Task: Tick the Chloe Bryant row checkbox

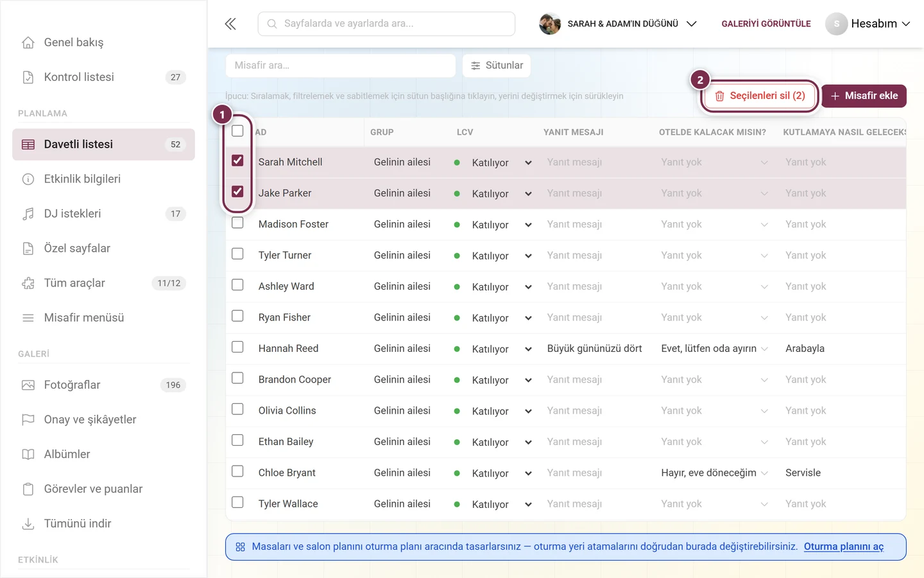Action: pyautogui.click(x=237, y=471)
